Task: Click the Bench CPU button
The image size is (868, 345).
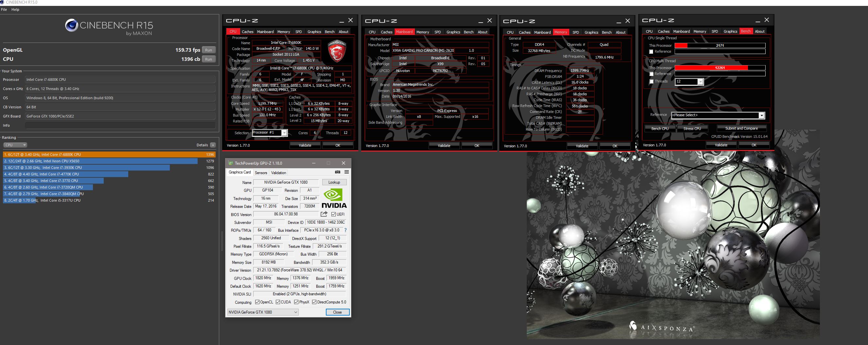Action: [x=660, y=129]
